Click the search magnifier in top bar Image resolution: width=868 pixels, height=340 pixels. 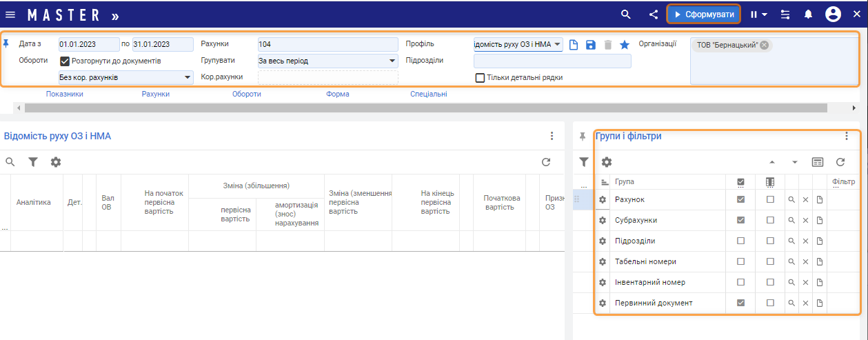625,14
